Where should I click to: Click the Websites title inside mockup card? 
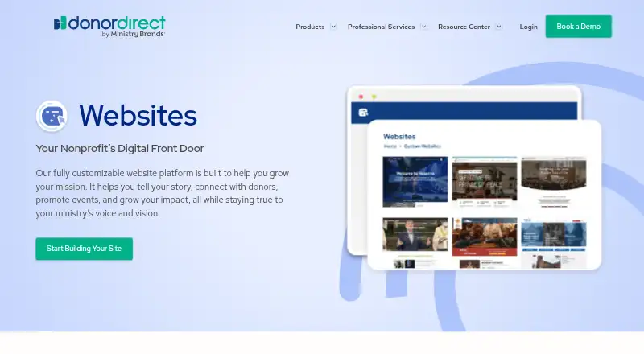click(399, 136)
